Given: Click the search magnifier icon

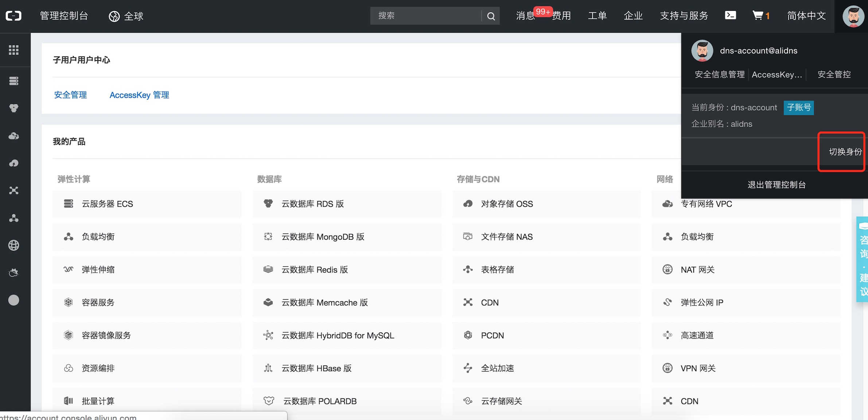Looking at the screenshot, I should click(491, 16).
